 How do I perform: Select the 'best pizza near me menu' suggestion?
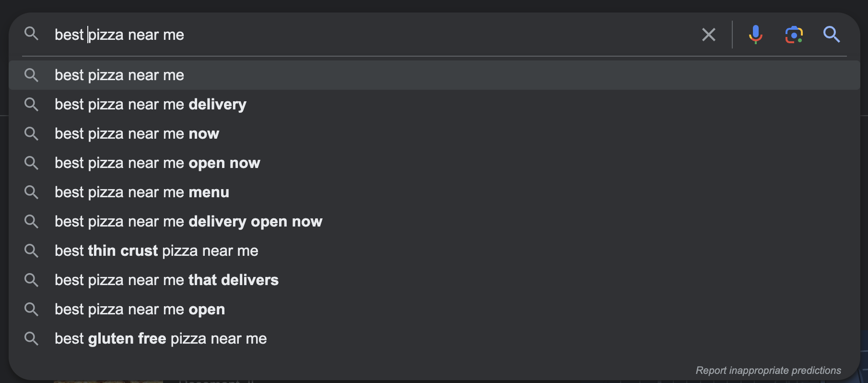[141, 192]
